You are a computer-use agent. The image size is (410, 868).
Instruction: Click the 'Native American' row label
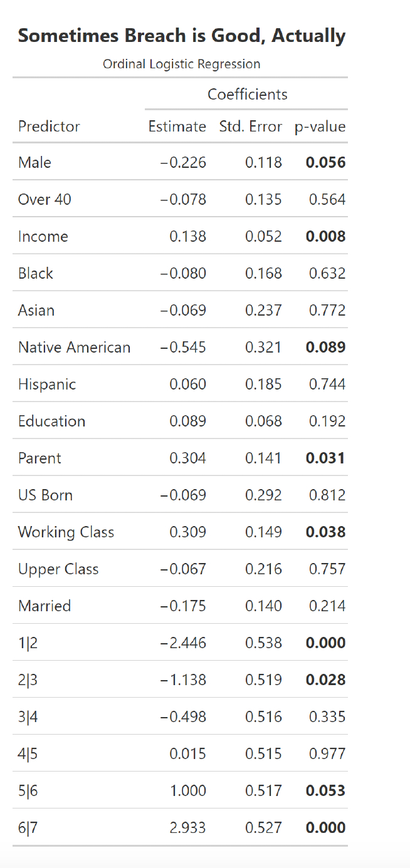pos(74,348)
